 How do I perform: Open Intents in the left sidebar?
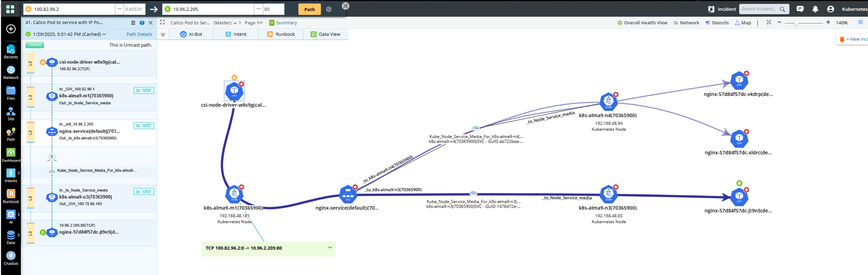[x=11, y=176]
